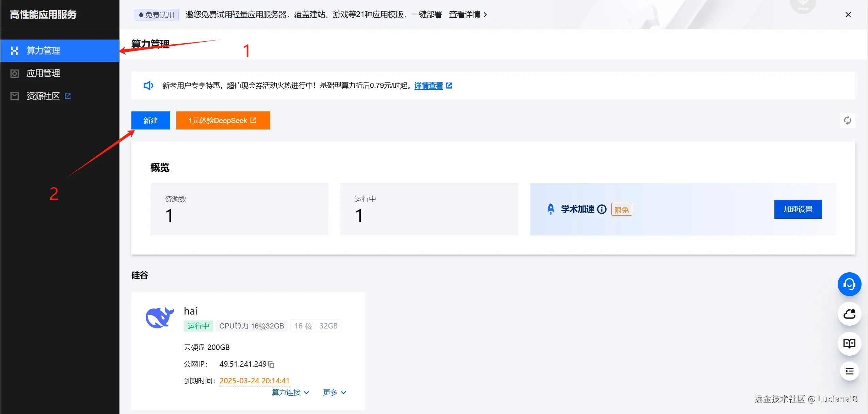Image resolution: width=868 pixels, height=414 pixels.
Task: Click the hai instance whale logo
Action: tap(159, 317)
